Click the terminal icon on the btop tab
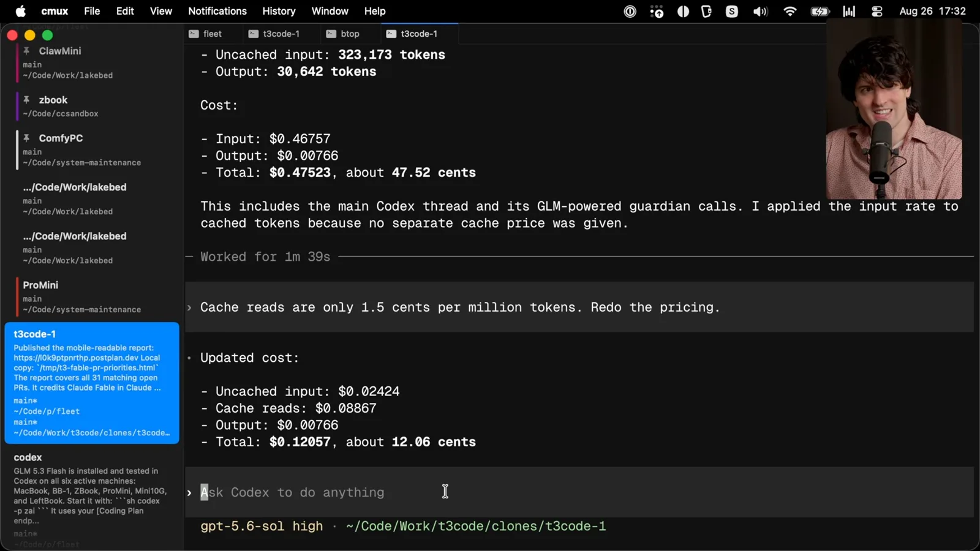Viewport: 980px width, 551px height. (331, 34)
